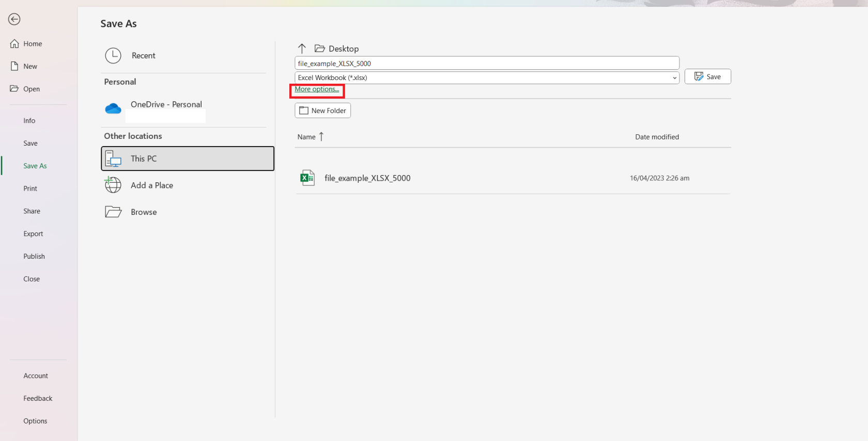Open the Print page
Image resolution: width=868 pixels, height=441 pixels.
tap(30, 188)
